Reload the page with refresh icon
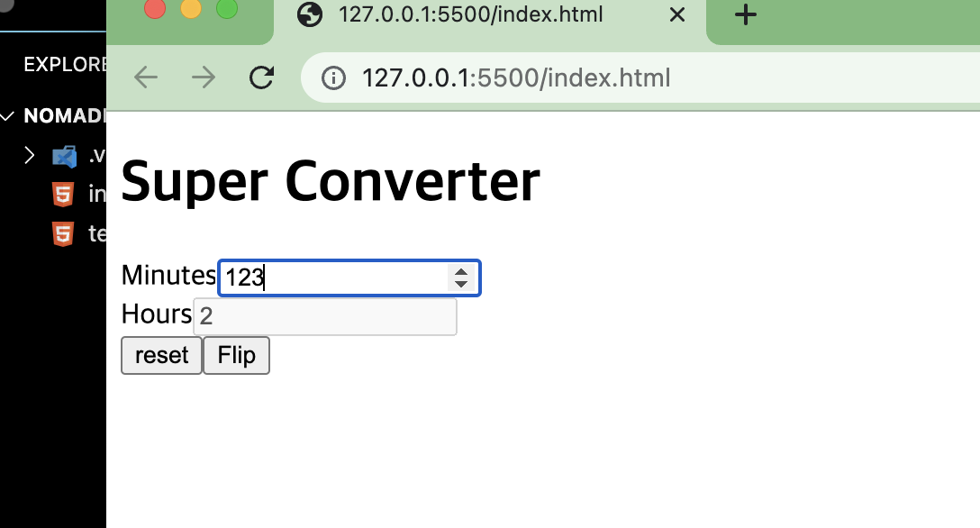980x528 pixels. 261,77
